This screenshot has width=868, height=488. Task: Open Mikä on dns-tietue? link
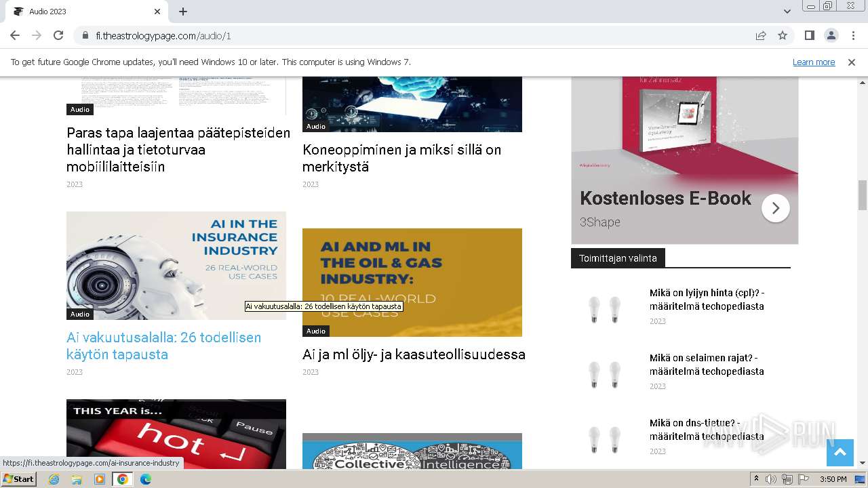(x=707, y=430)
